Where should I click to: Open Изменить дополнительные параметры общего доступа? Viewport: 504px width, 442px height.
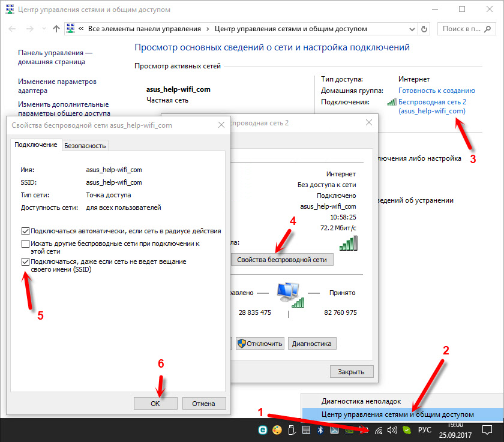click(64, 109)
